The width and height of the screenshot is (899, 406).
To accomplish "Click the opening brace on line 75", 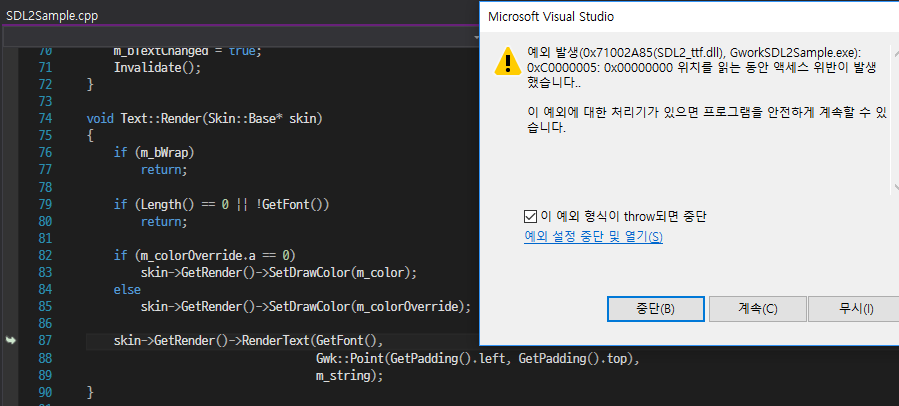I will pyautogui.click(x=90, y=136).
